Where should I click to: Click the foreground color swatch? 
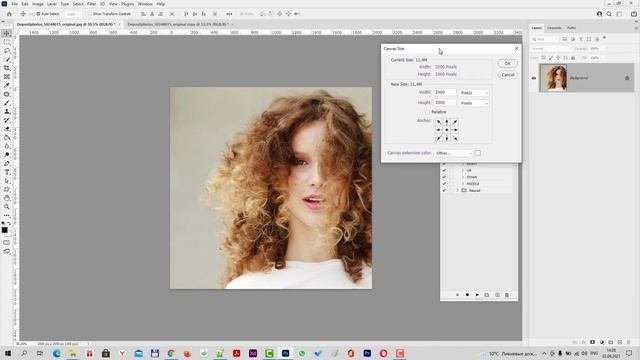[x=4, y=230]
